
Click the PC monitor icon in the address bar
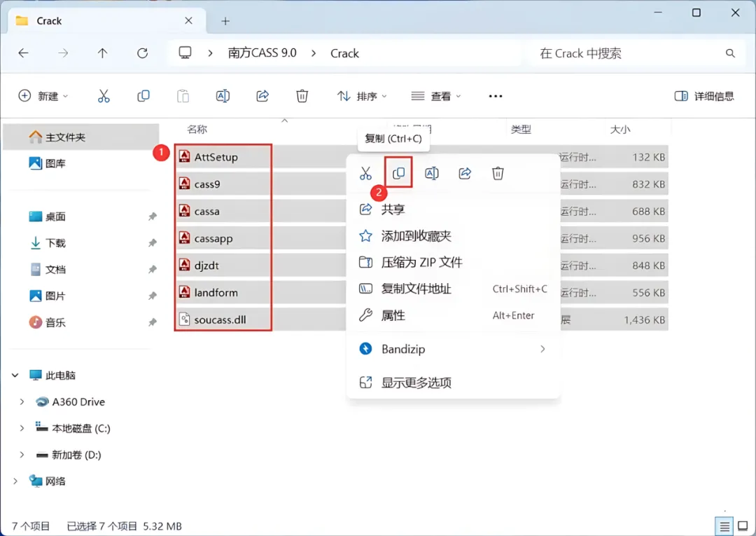pyautogui.click(x=185, y=53)
